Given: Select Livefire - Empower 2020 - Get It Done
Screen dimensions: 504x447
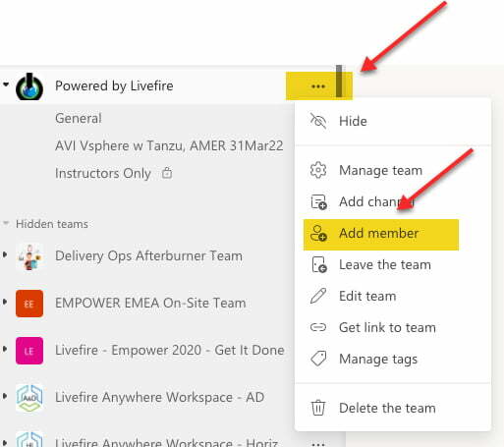Looking at the screenshot, I should [170, 350].
